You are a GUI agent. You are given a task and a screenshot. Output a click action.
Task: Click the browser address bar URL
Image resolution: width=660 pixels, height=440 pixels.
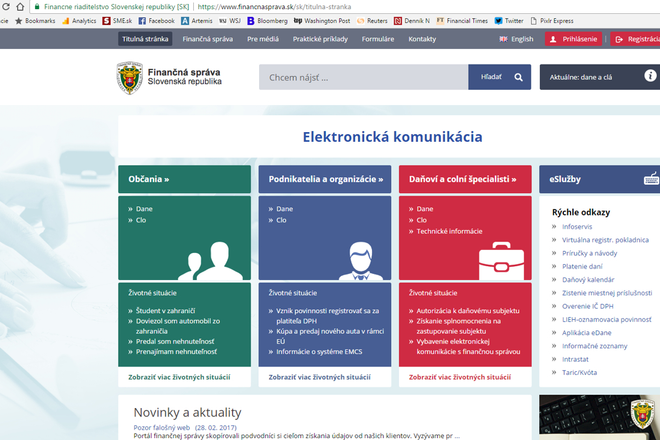[274, 7]
